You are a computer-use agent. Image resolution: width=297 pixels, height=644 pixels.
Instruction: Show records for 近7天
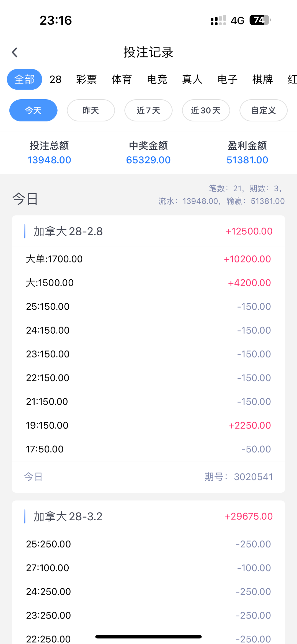pos(148,110)
